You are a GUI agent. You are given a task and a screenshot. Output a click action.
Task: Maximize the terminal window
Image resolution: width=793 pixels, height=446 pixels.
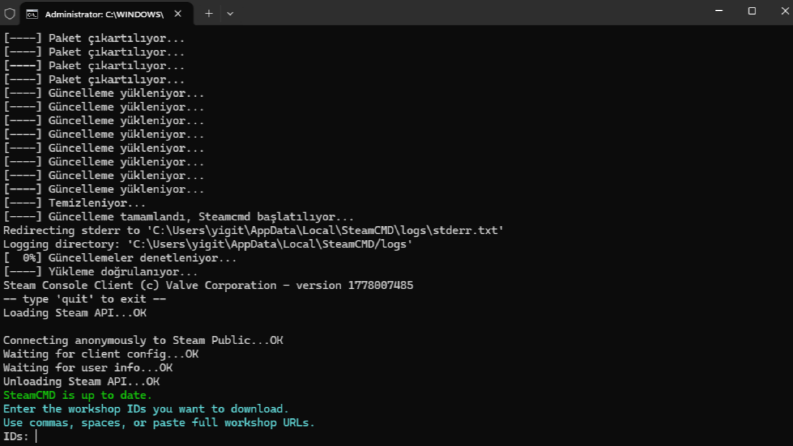[x=752, y=11]
